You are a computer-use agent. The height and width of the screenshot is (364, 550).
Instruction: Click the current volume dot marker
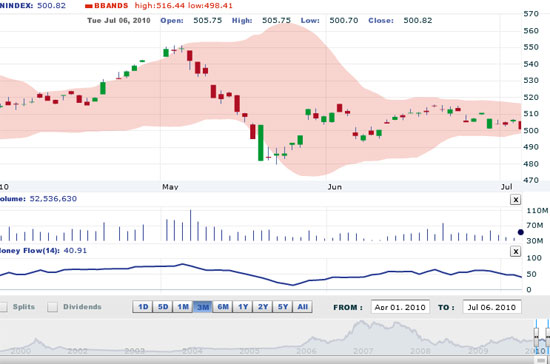521,232
